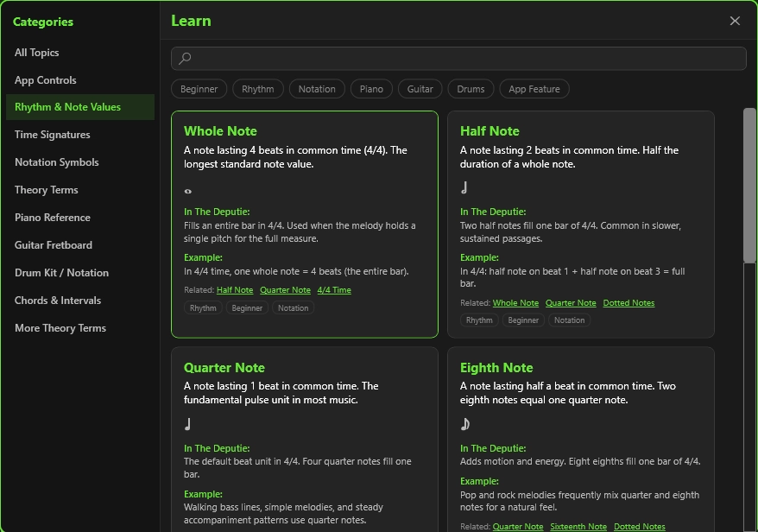Select the Quarter Note card title
758x532 pixels.
tap(224, 368)
